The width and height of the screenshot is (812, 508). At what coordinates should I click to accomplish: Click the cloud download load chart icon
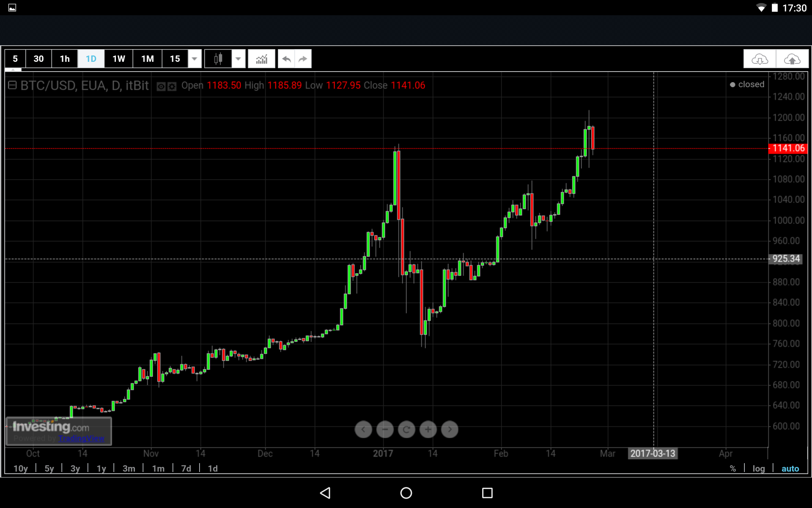pyautogui.click(x=760, y=59)
